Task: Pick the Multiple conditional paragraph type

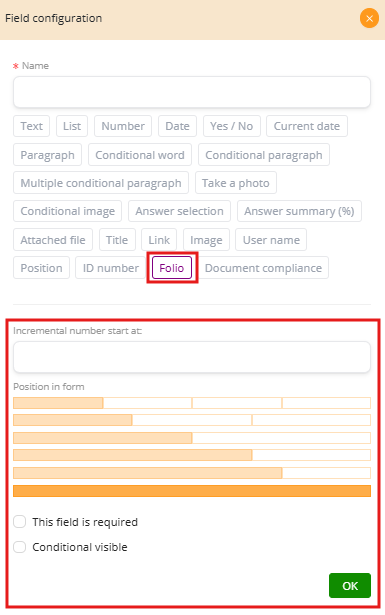Action: click(101, 183)
